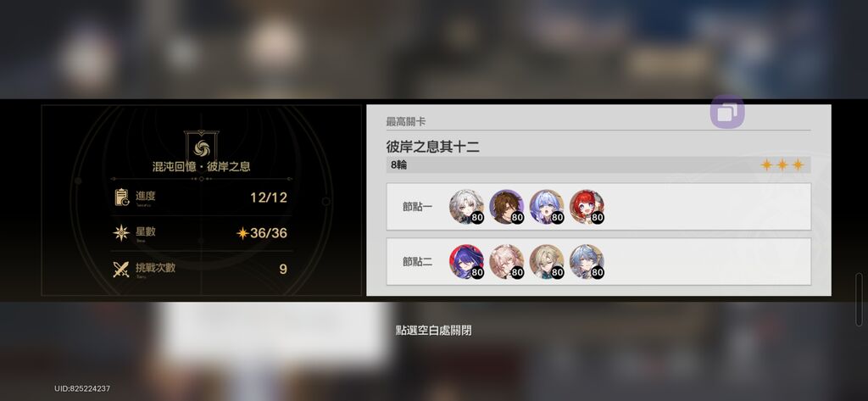Tap the purple floating screenshot-stack icon

[726, 112]
